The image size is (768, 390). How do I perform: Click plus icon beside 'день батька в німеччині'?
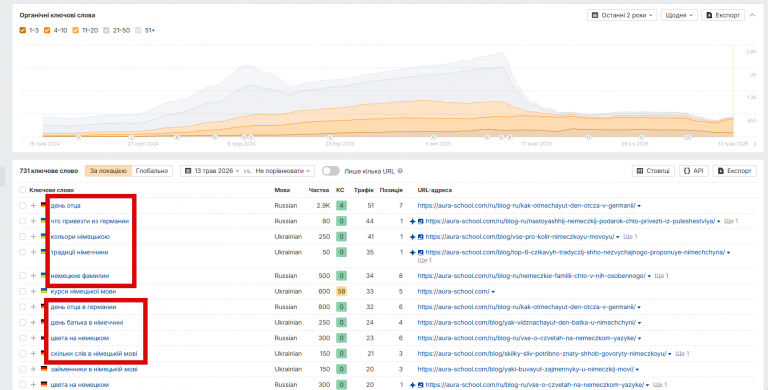[33, 322]
